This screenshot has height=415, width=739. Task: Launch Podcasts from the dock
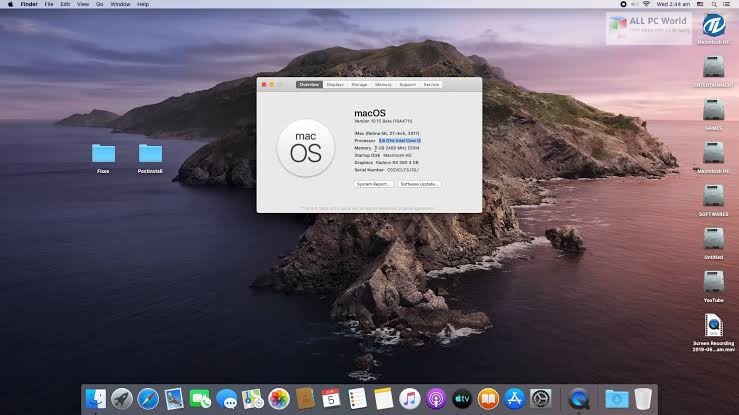pos(436,399)
